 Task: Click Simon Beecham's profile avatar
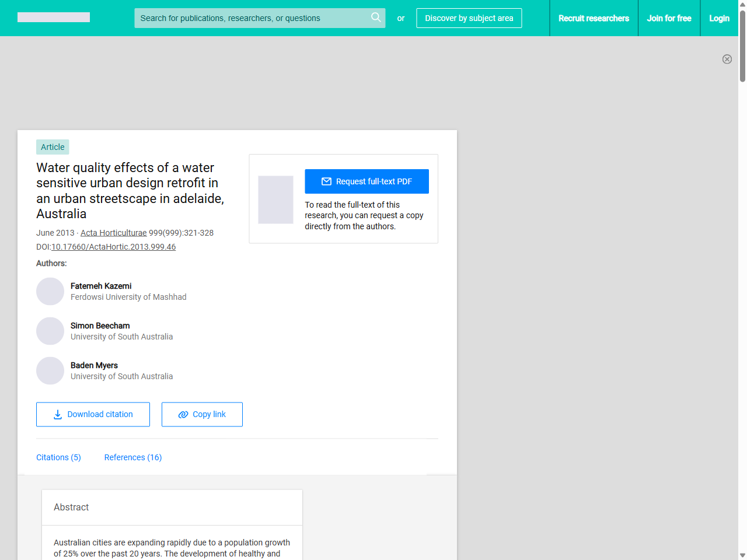[50, 331]
